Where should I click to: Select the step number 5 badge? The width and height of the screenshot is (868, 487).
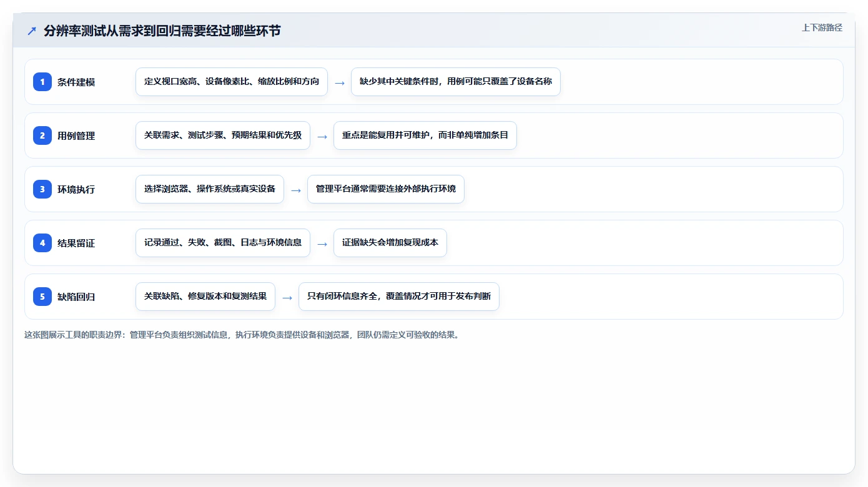point(42,297)
